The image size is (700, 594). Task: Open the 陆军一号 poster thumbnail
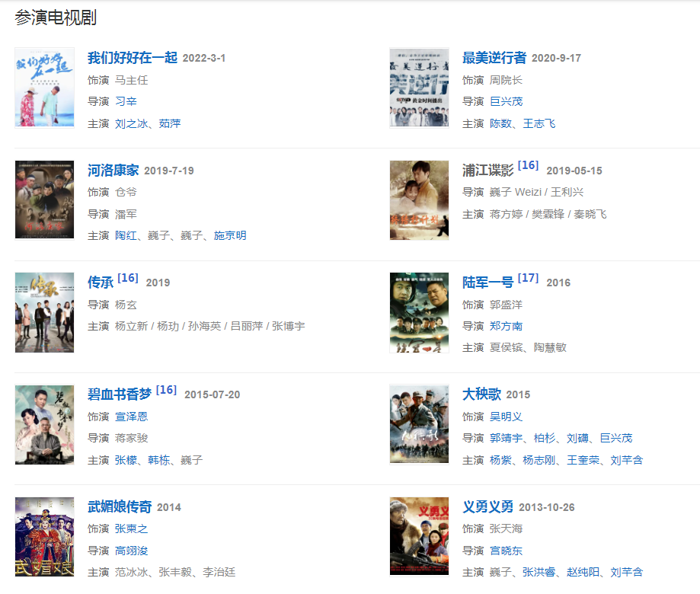pyautogui.click(x=419, y=312)
